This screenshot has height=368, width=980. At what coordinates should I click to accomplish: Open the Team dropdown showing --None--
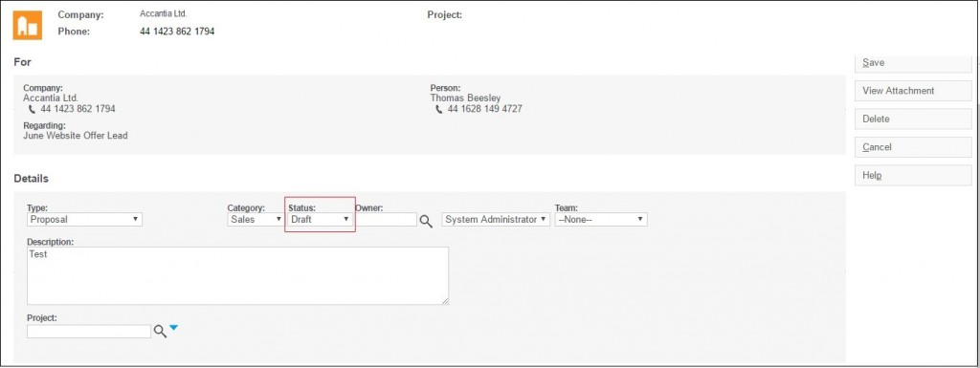pos(601,220)
